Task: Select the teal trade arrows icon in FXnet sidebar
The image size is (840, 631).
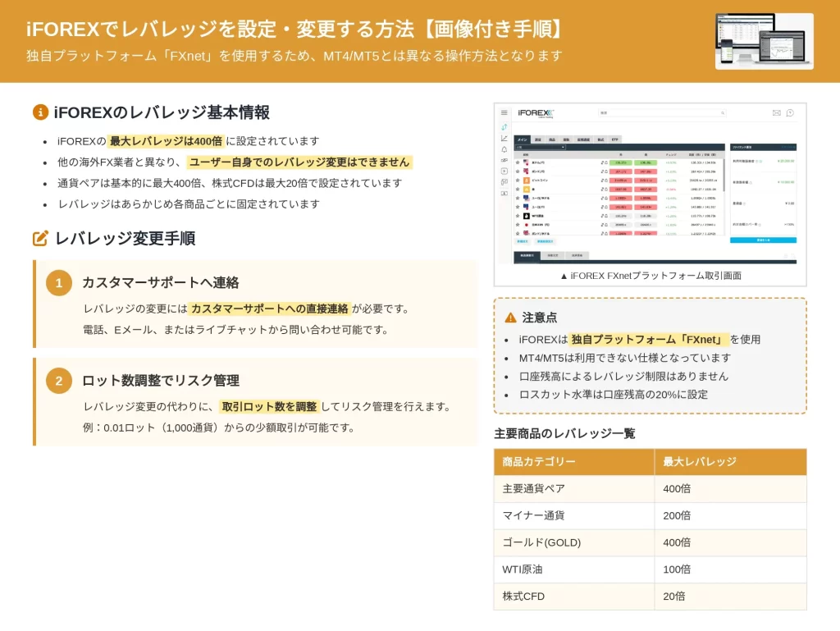Action: [x=504, y=127]
